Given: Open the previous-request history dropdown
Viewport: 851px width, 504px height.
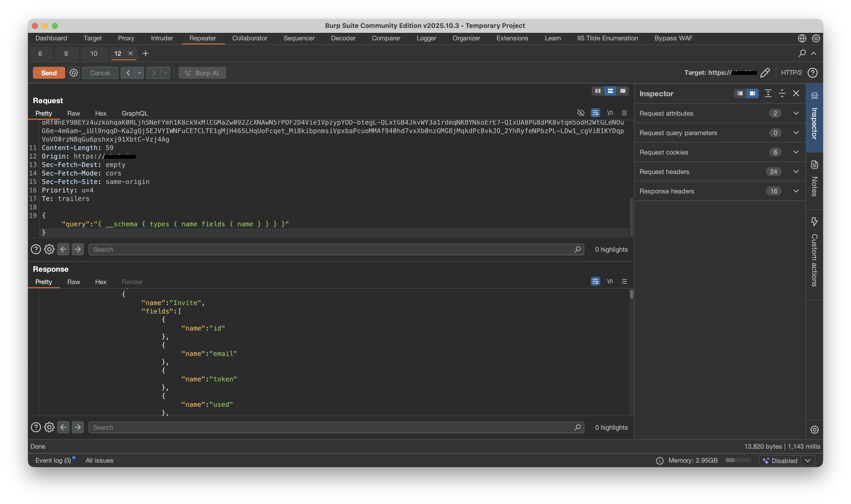Looking at the screenshot, I should click(x=139, y=72).
